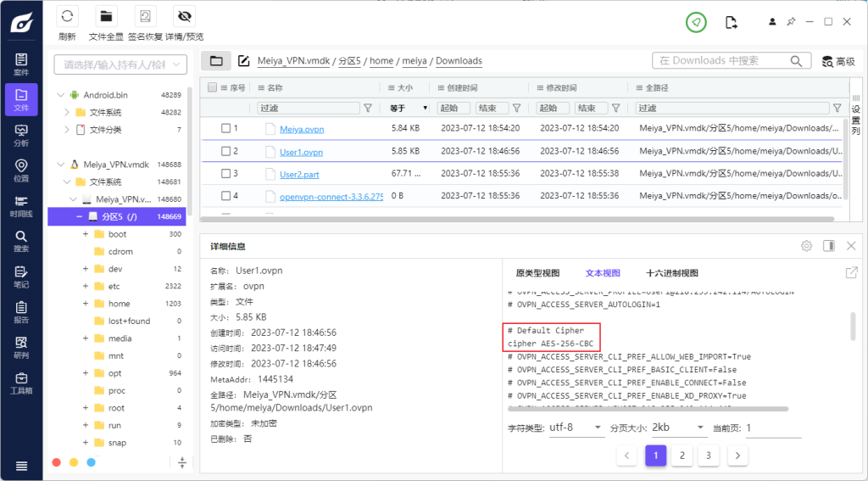The height and width of the screenshot is (481, 868).
Task: Check the box for row 1 Meiya.ovpn
Action: click(225, 128)
